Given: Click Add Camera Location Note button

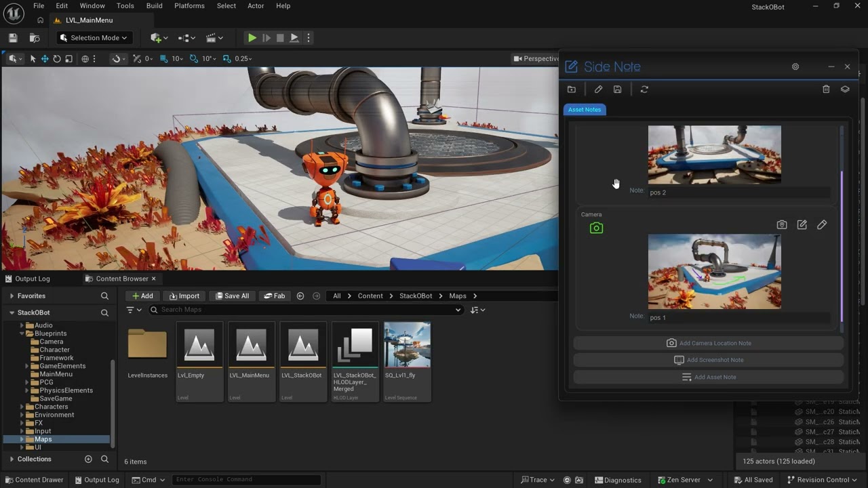Looking at the screenshot, I should pyautogui.click(x=709, y=343).
